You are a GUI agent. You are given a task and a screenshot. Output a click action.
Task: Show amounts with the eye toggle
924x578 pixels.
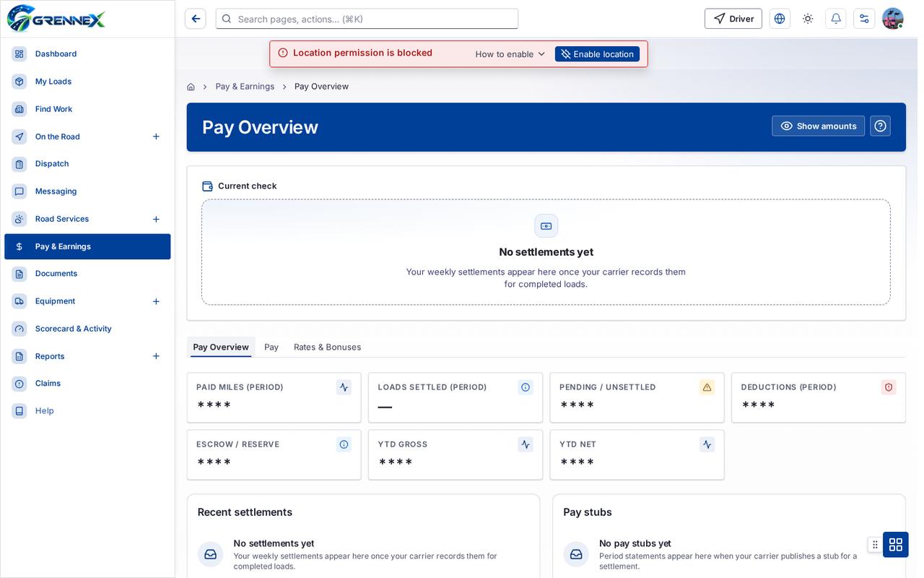coord(818,126)
